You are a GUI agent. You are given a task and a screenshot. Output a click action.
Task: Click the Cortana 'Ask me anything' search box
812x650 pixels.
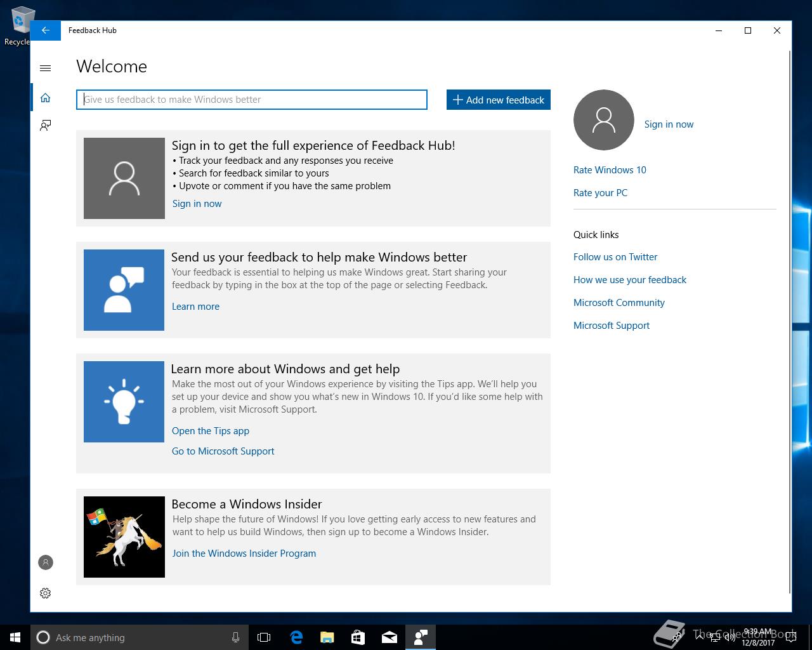[140, 637]
